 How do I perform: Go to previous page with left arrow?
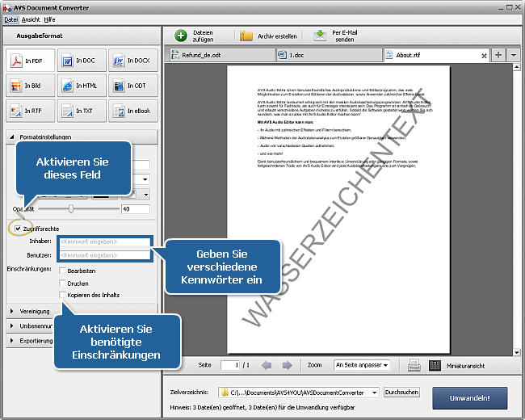[x=267, y=365]
